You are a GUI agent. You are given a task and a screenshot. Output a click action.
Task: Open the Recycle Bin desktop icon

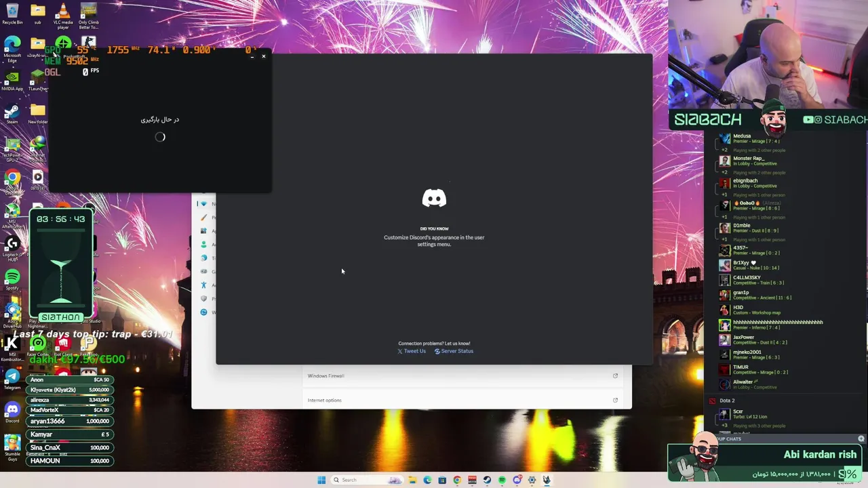coord(12,14)
